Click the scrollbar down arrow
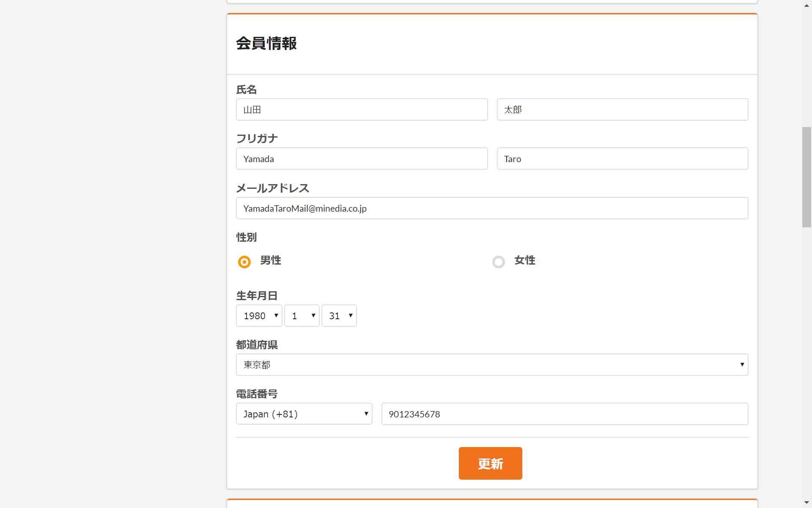 coord(807,502)
